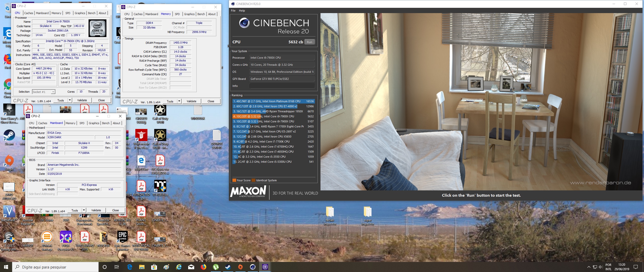Launch EVGA Precision X1 shortcut
The height and width of the screenshot is (272, 644).
[x=66, y=241]
